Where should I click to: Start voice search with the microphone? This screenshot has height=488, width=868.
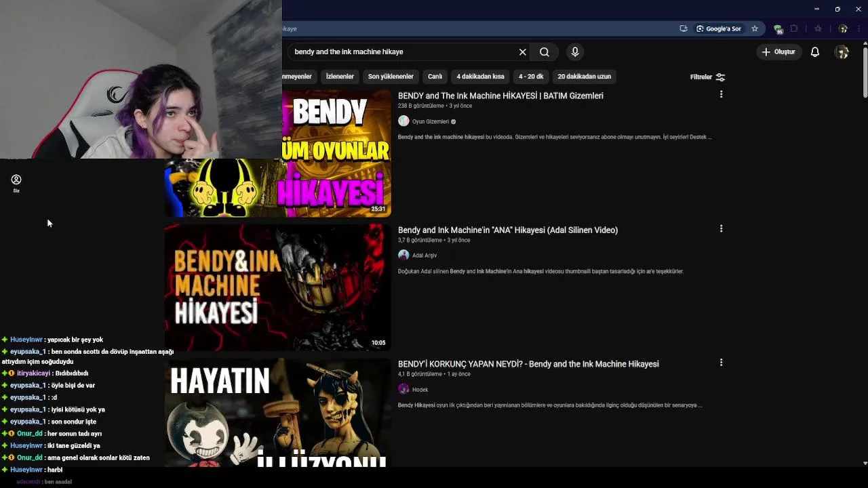tap(575, 52)
